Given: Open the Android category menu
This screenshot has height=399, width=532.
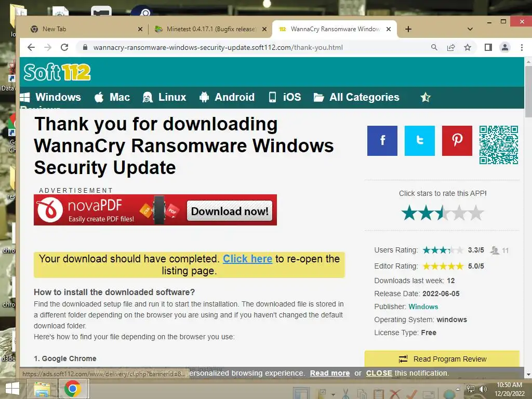Looking at the screenshot, I should (x=227, y=97).
